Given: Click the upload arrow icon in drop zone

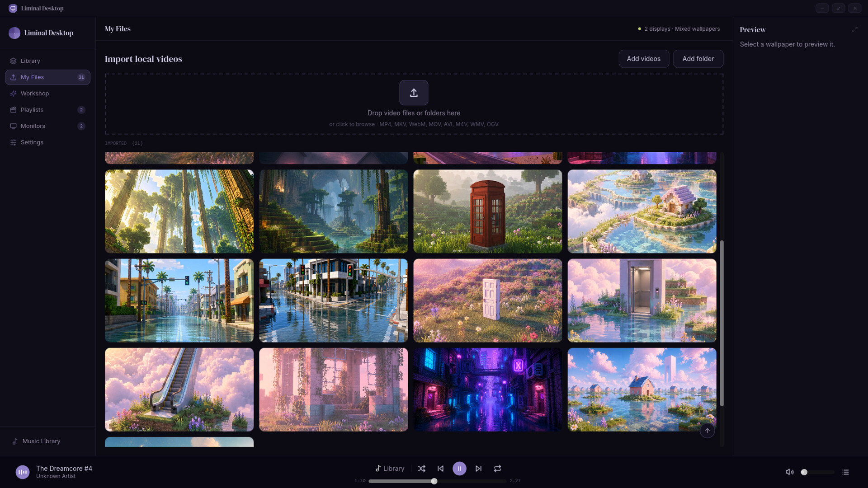Looking at the screenshot, I should click(414, 93).
